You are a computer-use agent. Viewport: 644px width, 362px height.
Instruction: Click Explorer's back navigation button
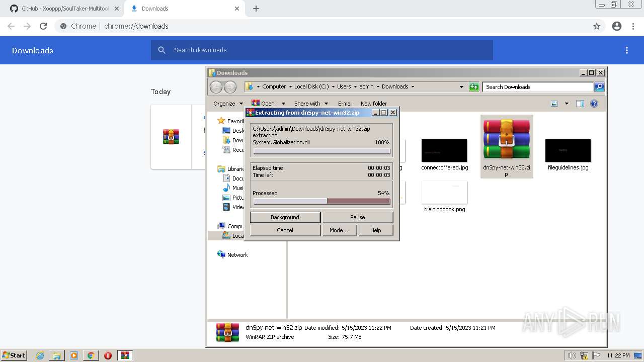click(216, 87)
